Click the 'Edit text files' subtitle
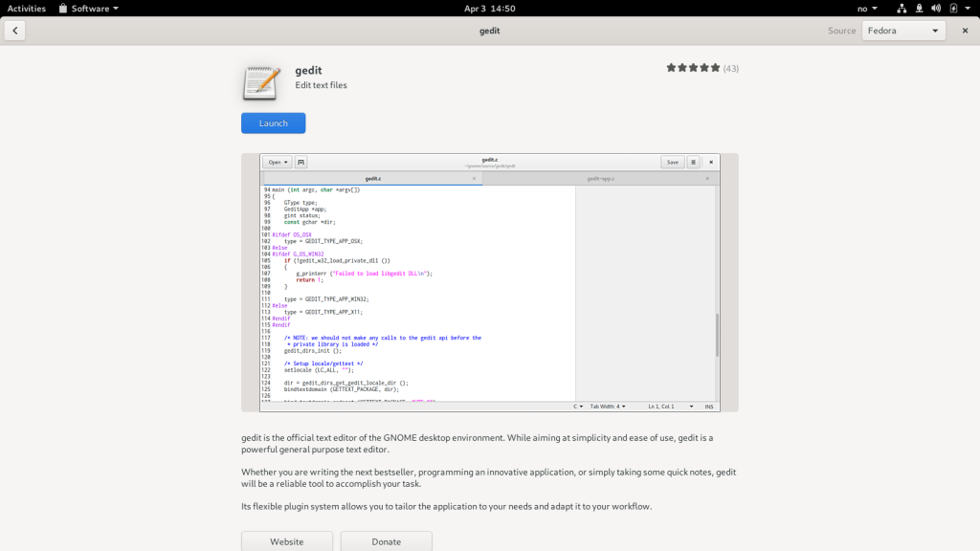Viewport: 980px width, 551px height. pyautogui.click(x=321, y=85)
